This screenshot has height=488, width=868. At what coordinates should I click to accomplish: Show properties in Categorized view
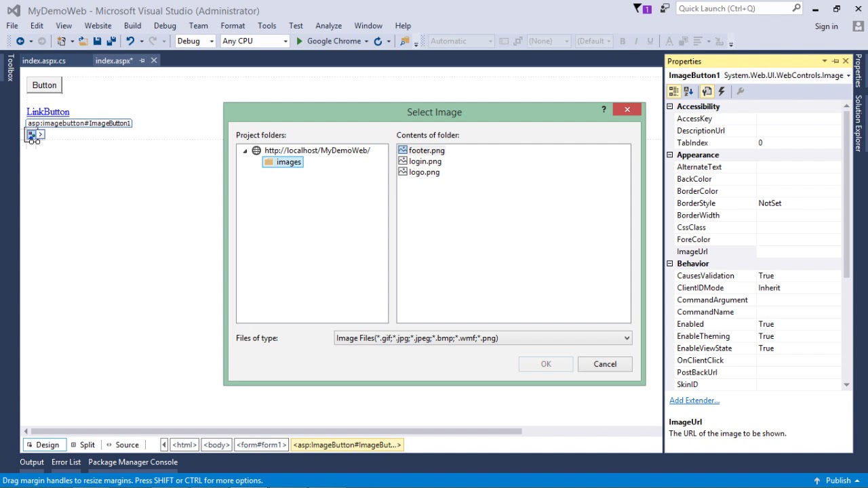point(674,91)
